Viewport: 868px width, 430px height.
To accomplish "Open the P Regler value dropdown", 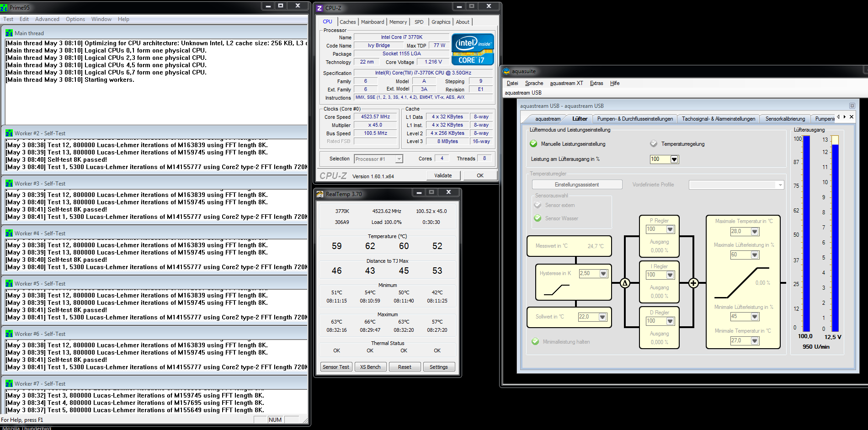I will click(670, 229).
